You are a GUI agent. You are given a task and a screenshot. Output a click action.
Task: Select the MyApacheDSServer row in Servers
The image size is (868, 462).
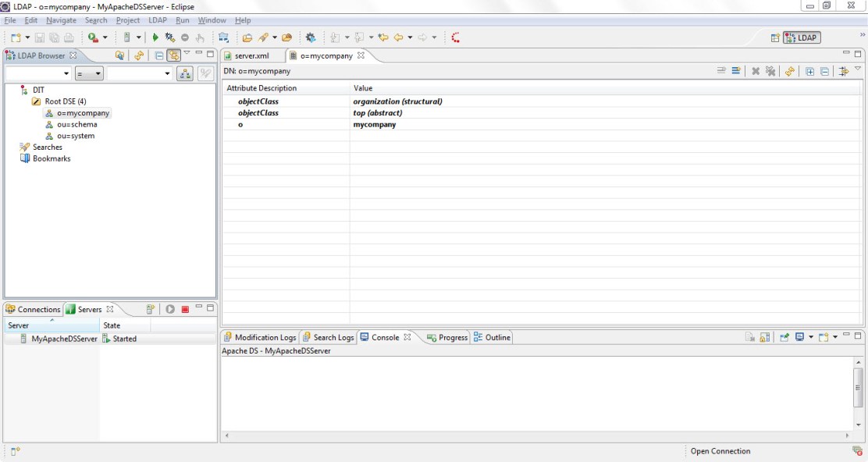64,339
